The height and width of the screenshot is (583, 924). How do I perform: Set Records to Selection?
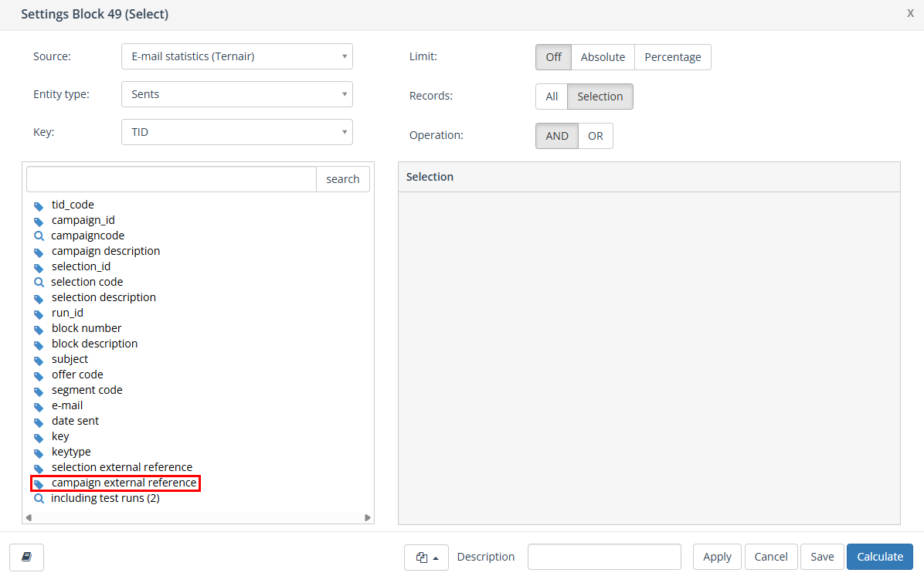tap(600, 97)
